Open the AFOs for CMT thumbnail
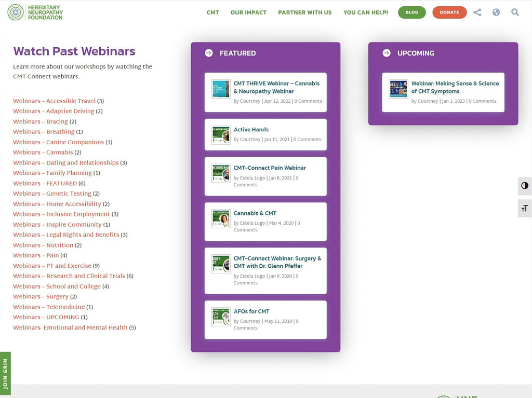This screenshot has height=398, width=532. point(221,317)
